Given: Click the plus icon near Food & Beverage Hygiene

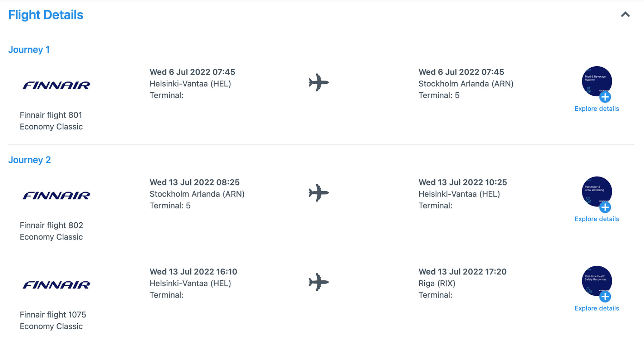Looking at the screenshot, I should click(x=606, y=97).
